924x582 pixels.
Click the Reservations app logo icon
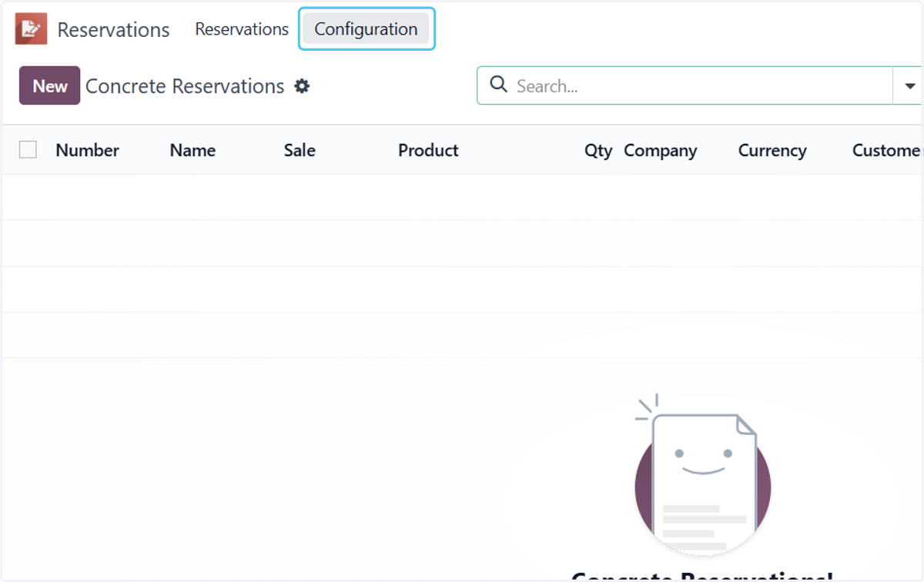pos(31,29)
